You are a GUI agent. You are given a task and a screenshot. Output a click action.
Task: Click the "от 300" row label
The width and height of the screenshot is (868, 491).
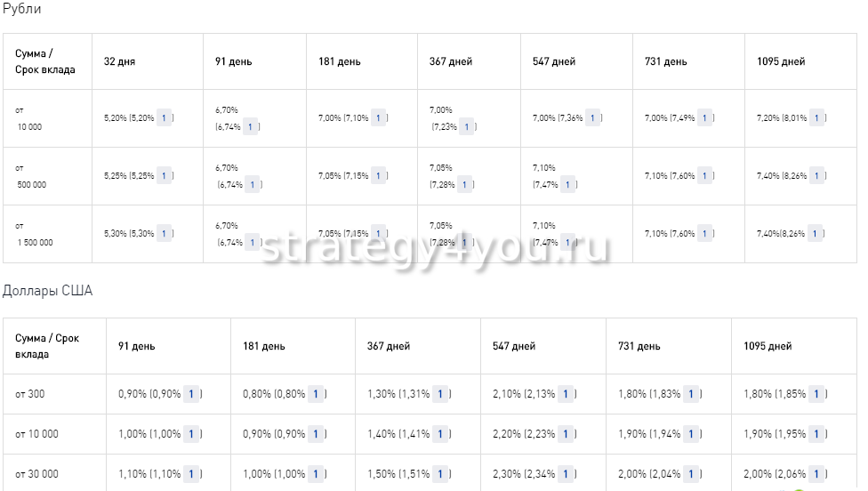click(30, 394)
